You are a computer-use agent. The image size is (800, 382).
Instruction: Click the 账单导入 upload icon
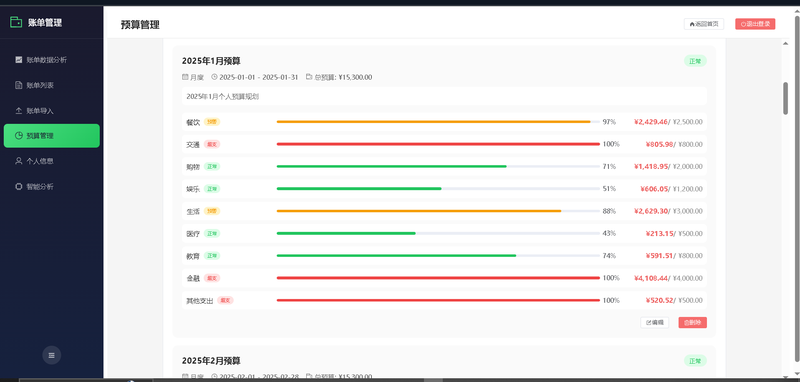click(x=18, y=111)
